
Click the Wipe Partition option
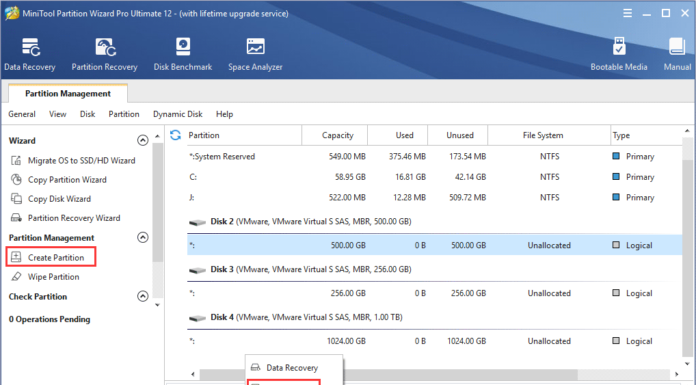tap(54, 276)
